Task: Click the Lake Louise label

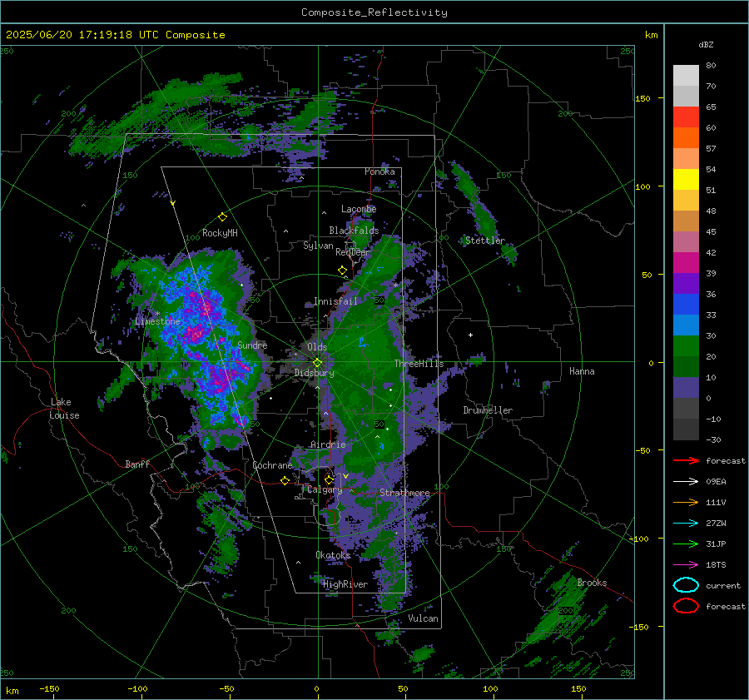Action: (x=65, y=409)
